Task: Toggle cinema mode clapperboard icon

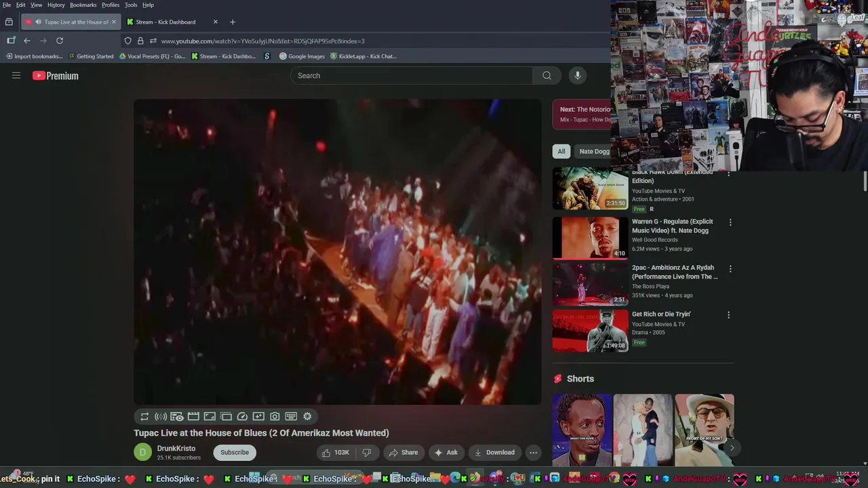Action: coord(193,417)
